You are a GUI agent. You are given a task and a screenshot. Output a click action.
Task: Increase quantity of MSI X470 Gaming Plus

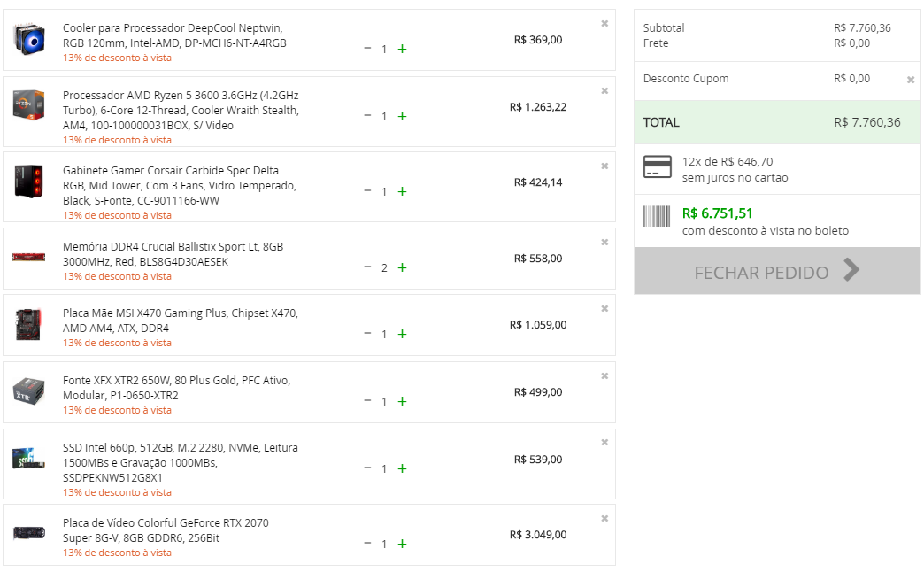click(402, 334)
